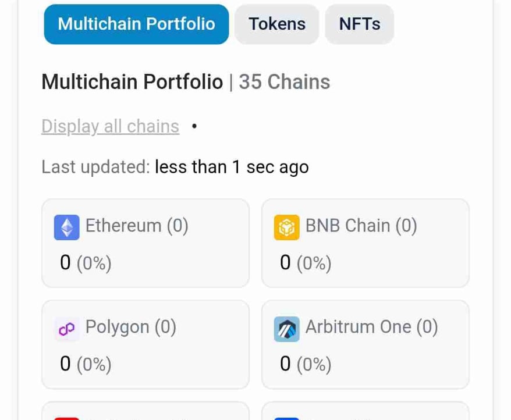Click the Arbitrum One 0 (0%) balance
The image size is (511, 420).
[x=306, y=364]
